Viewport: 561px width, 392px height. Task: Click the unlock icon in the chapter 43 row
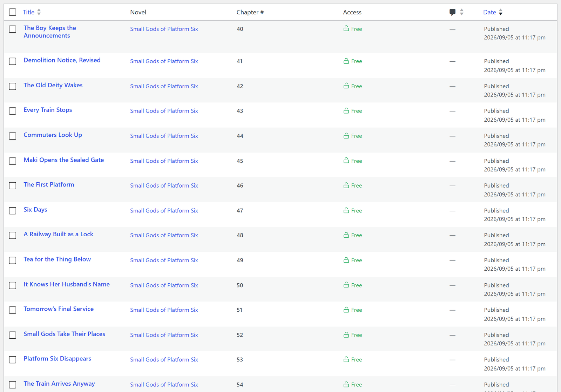pos(346,110)
